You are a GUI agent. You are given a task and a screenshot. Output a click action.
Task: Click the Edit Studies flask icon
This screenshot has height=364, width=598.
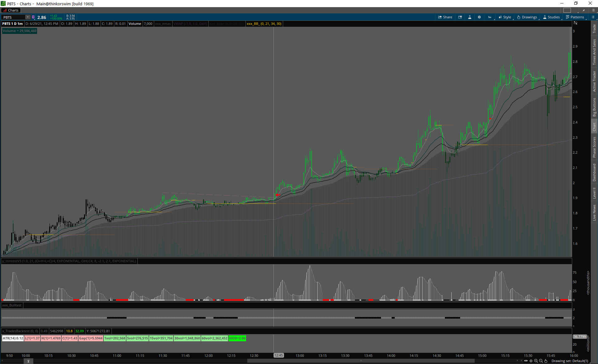[x=470, y=17]
